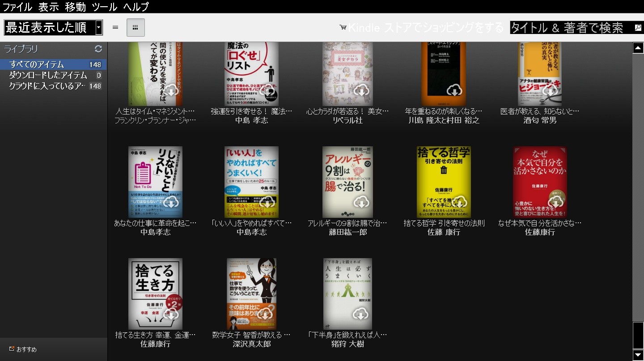Image resolution: width=644 pixels, height=361 pixels.
Task: Download 人生はタイム・マネジメント book via cloud icon
Action: (x=172, y=90)
